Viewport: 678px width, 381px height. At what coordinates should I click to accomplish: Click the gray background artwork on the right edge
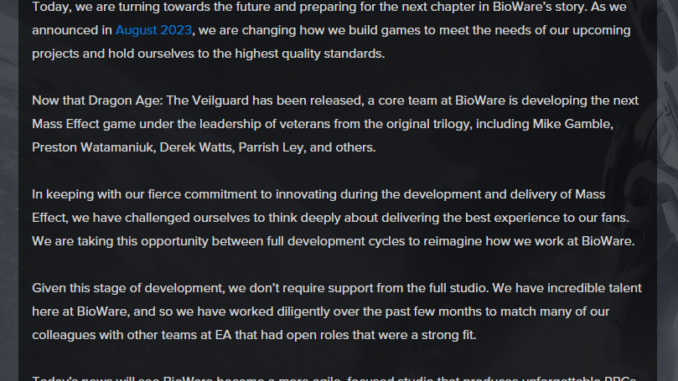pos(667,190)
